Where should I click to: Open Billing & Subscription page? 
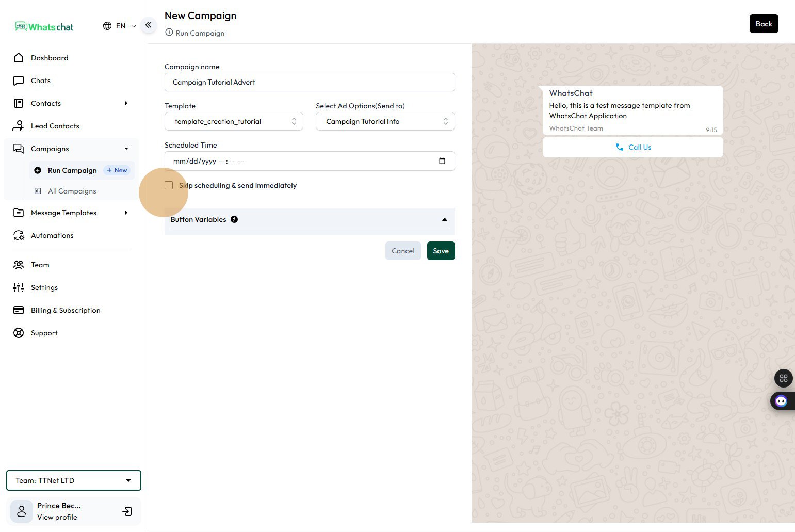point(66,310)
